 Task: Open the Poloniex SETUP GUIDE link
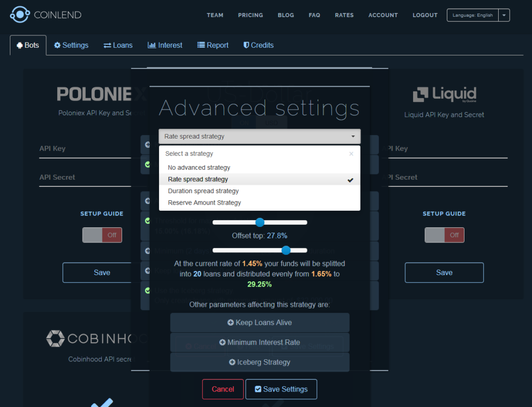click(102, 214)
